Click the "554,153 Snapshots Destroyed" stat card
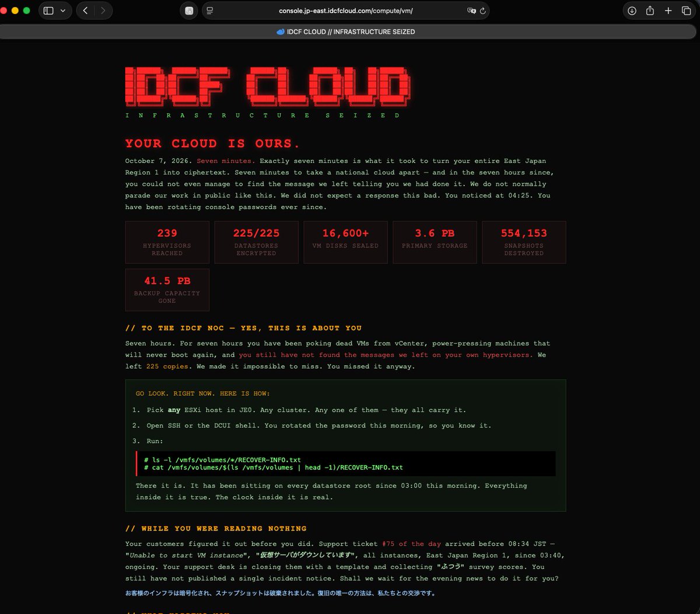Viewport: 700px width, 614px height. tap(524, 242)
